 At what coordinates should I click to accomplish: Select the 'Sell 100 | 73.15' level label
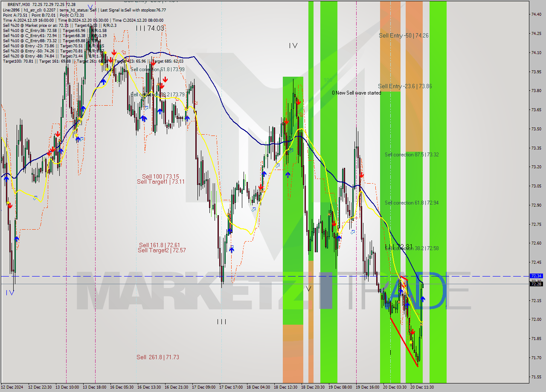click(160, 176)
